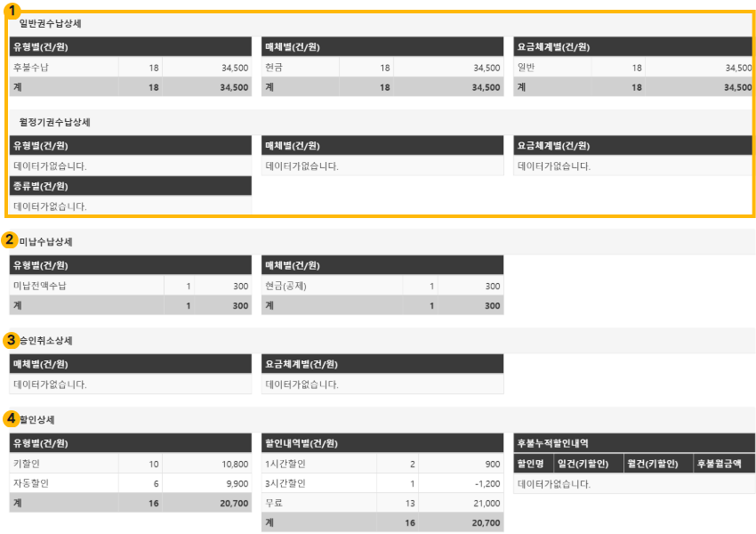The height and width of the screenshot is (534, 756).
Task: Click the 일건(키할인) column header
Action: point(589,464)
